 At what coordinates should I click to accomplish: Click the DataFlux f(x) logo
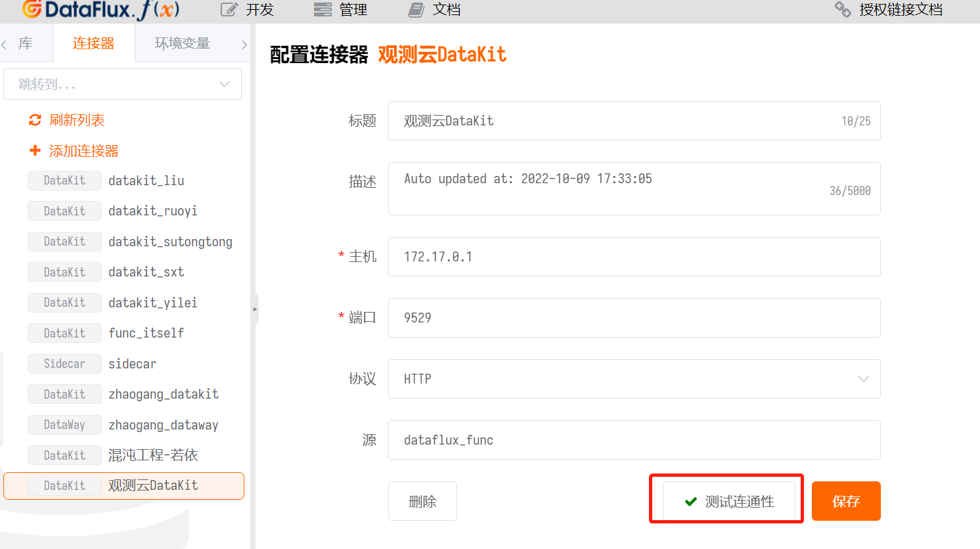[100, 10]
